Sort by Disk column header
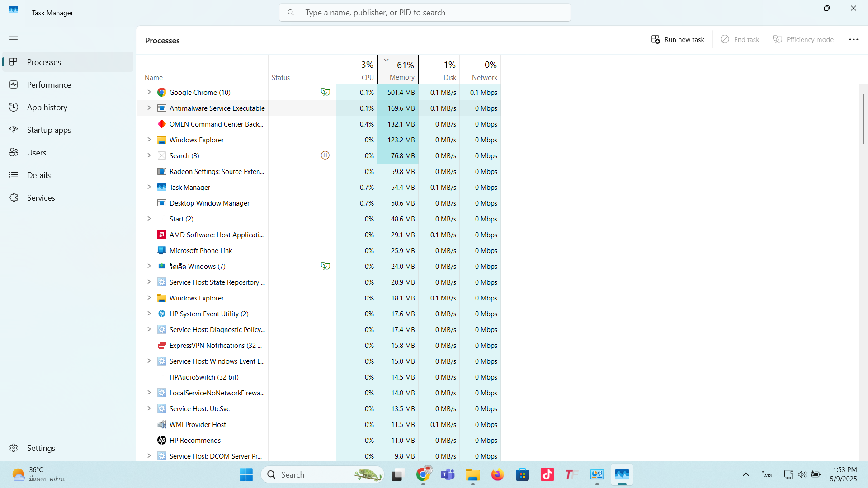Viewport: 868px width, 488px height. click(x=439, y=70)
